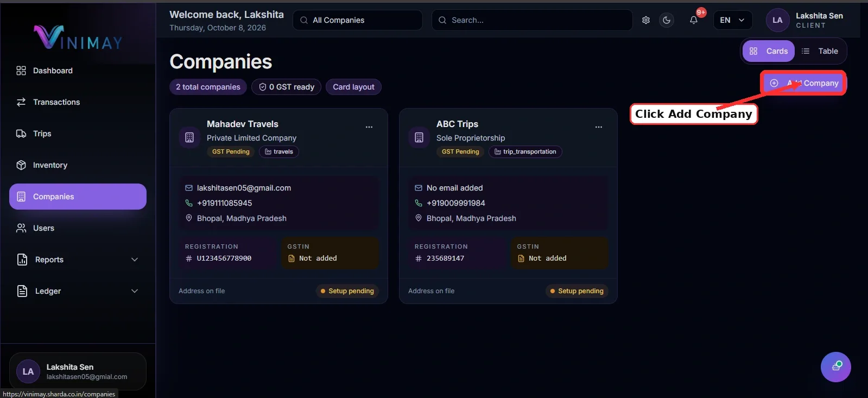Image resolution: width=868 pixels, height=398 pixels.
Task: Click the ABC Trips company name
Action: click(x=457, y=124)
